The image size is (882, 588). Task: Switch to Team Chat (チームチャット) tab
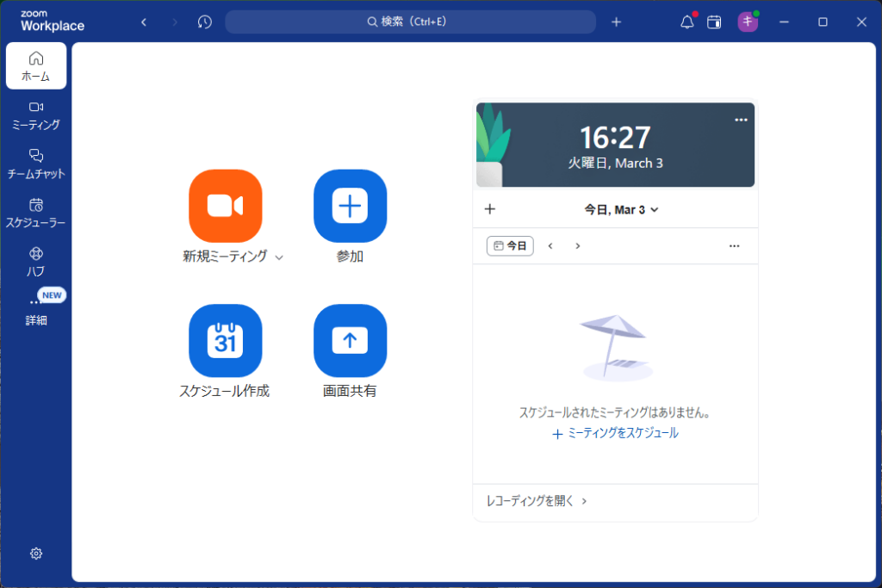(x=36, y=164)
